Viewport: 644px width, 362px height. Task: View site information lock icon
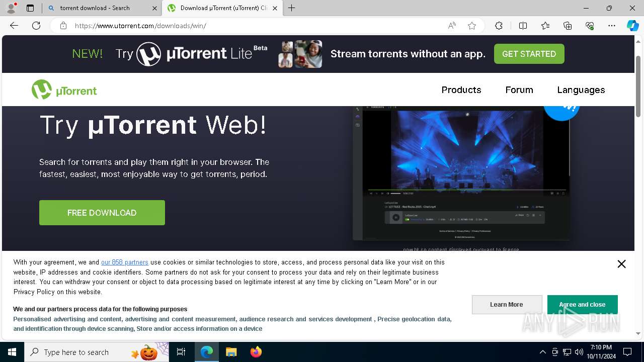click(x=63, y=26)
